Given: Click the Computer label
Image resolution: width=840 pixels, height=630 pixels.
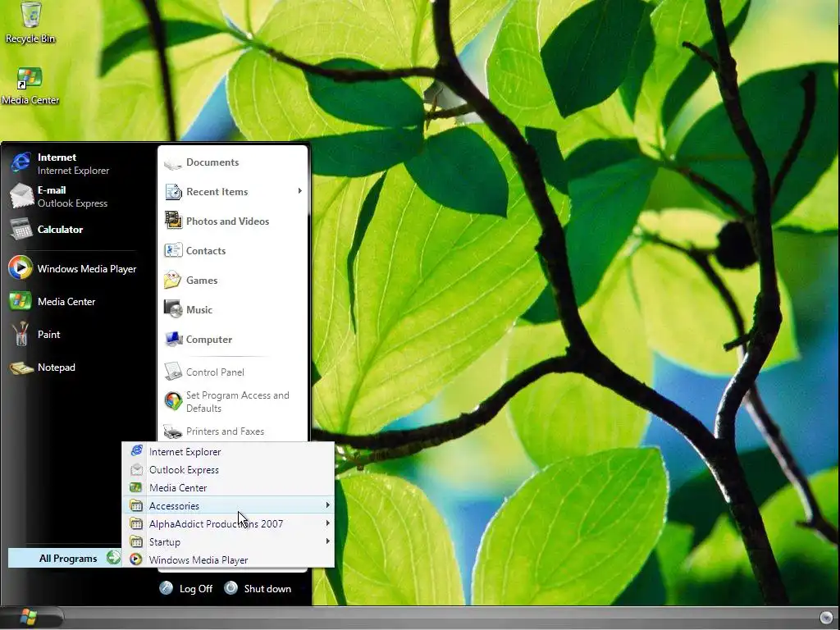Looking at the screenshot, I should coord(209,340).
